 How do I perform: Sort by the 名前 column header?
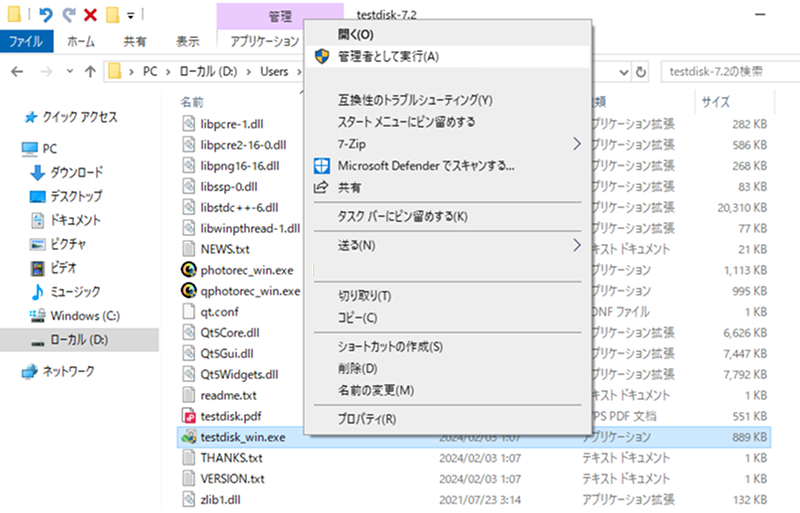pyautogui.click(x=192, y=102)
